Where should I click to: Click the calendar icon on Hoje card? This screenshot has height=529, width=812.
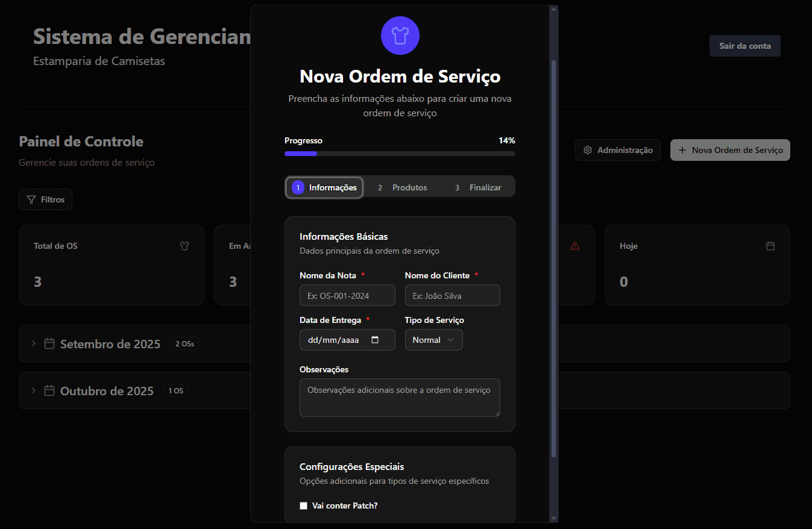coord(770,246)
